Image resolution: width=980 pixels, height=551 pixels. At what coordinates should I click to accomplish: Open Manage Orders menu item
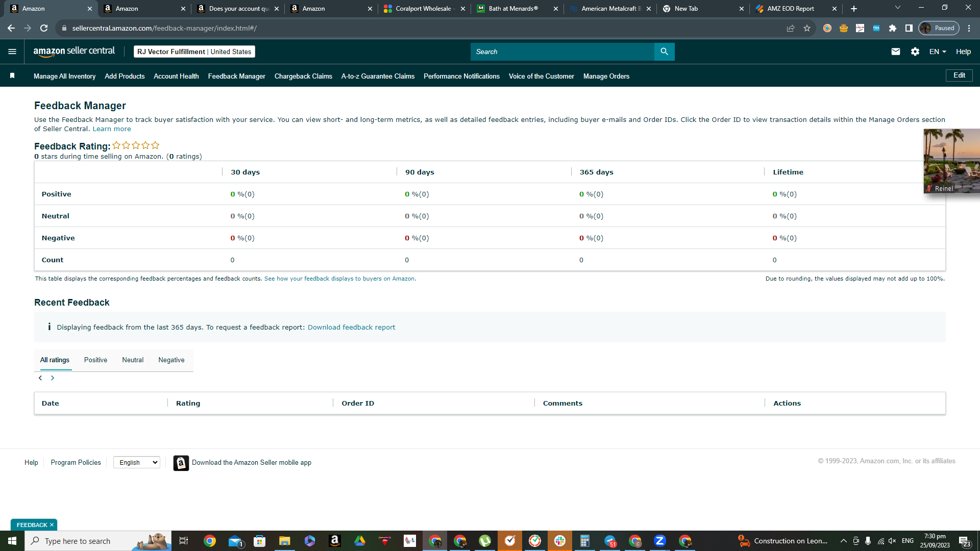pyautogui.click(x=606, y=76)
